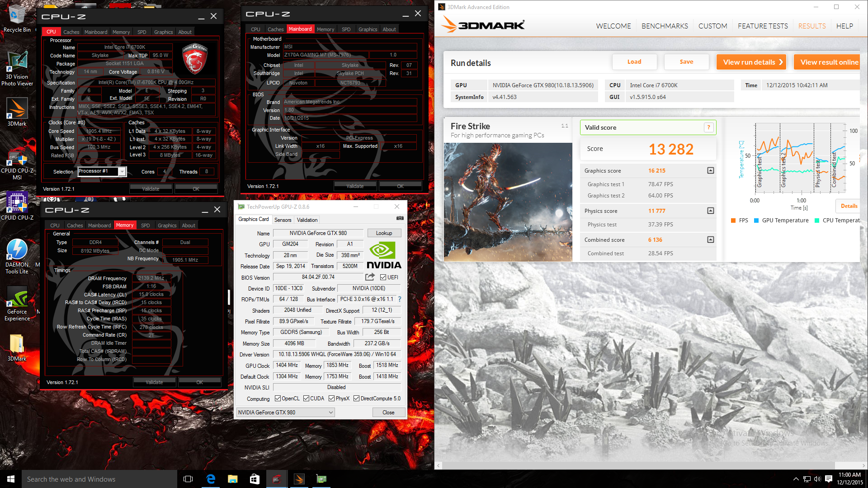Open DAEMON Tools Lite desktop icon
This screenshot has width=868, height=488.
(17, 257)
